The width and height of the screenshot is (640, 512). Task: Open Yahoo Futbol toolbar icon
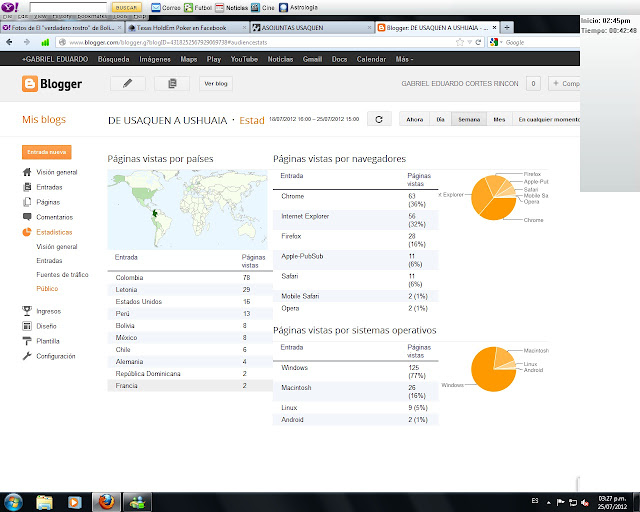[x=188, y=7]
